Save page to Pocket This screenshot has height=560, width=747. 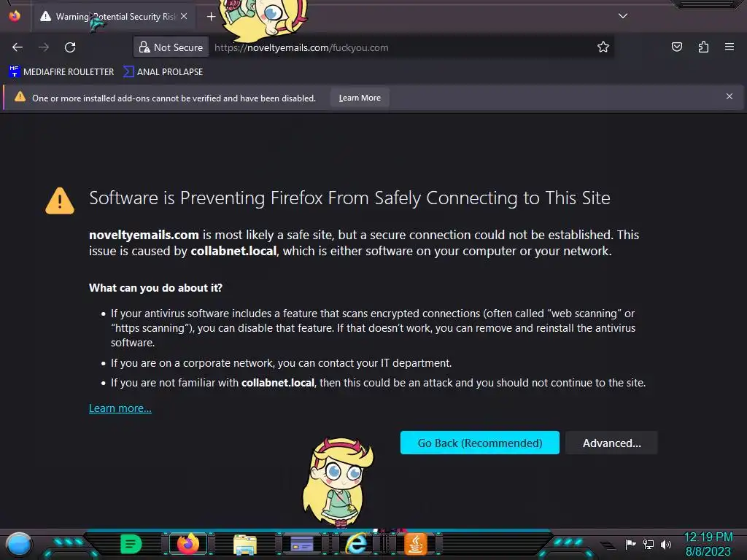pyautogui.click(x=676, y=47)
